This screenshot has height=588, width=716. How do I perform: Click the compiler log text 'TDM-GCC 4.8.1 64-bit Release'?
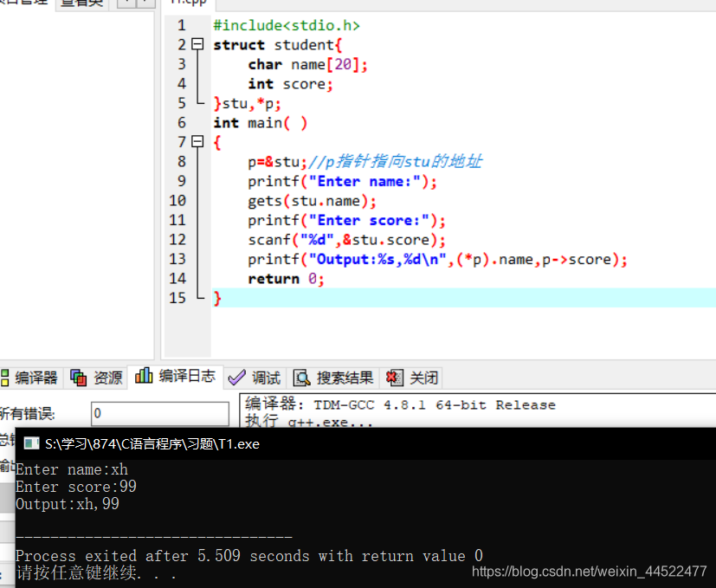(435, 404)
